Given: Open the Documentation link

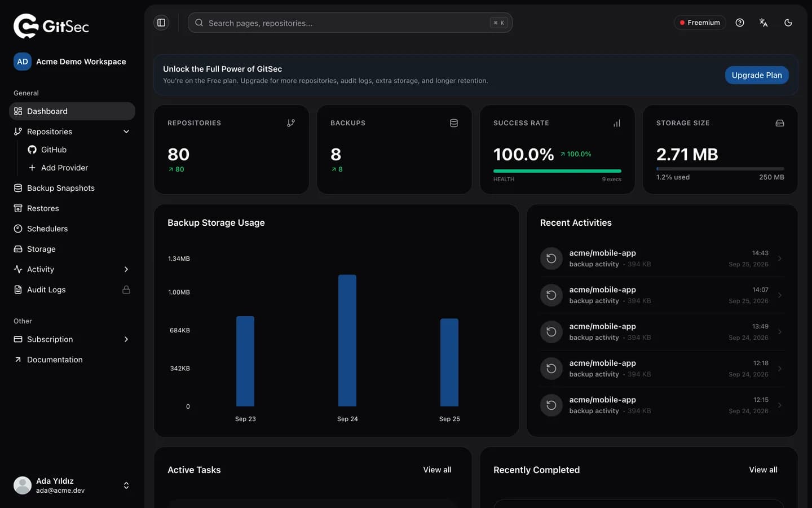Looking at the screenshot, I should (72, 360).
